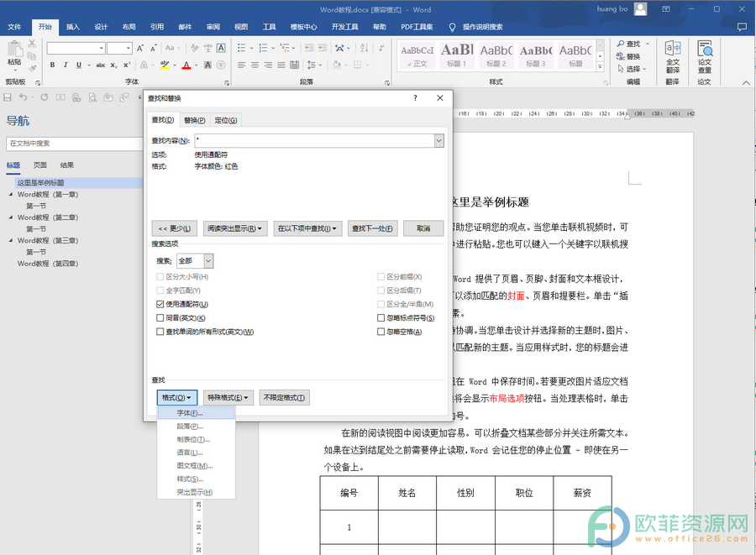
Task: Choose 段落(P)... from format menu
Action: click(197, 426)
